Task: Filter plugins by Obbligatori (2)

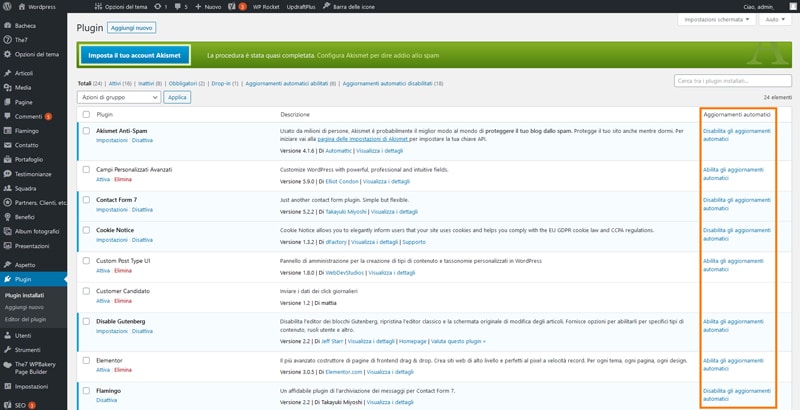Action: 187,83
